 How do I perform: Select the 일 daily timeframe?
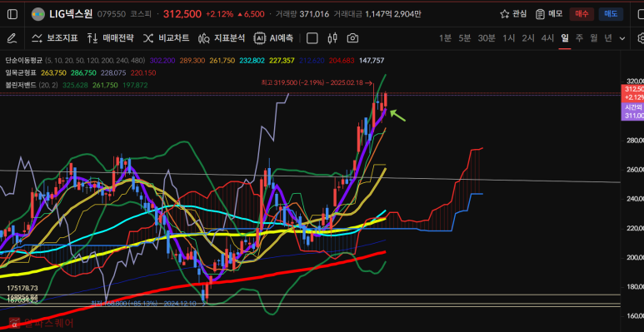[565, 38]
